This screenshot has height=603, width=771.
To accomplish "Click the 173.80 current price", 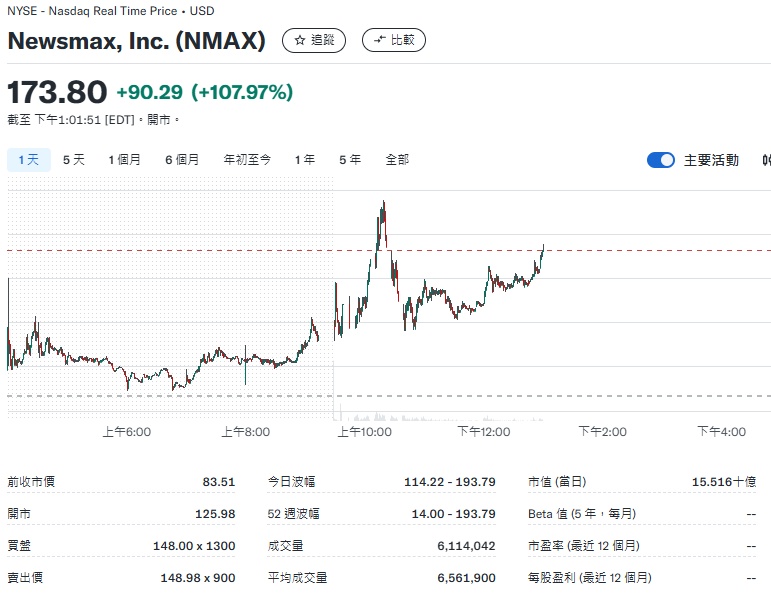I will pos(57,92).
